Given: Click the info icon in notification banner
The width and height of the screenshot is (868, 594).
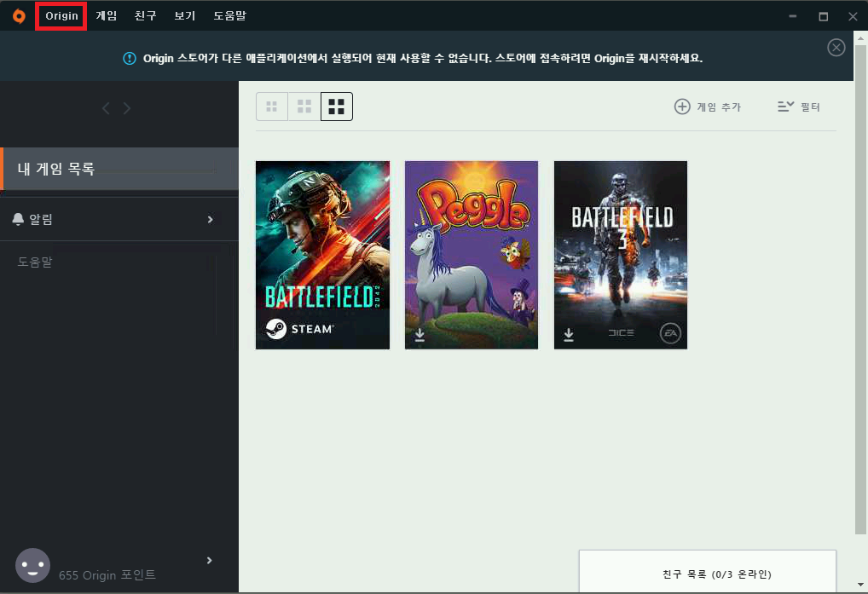Looking at the screenshot, I should coord(129,58).
